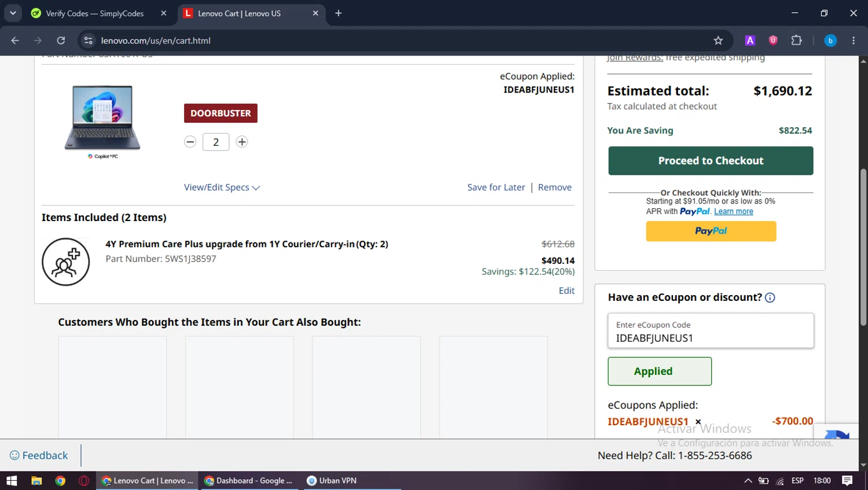The image size is (868, 490).
Task: Click the quantity field showing 2
Action: [216, 142]
